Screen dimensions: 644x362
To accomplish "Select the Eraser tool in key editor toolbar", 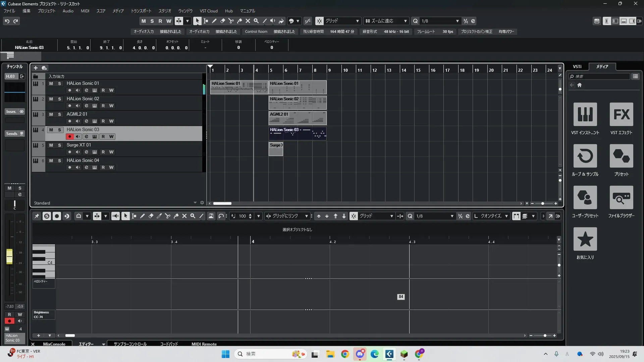I will click(x=151, y=216).
